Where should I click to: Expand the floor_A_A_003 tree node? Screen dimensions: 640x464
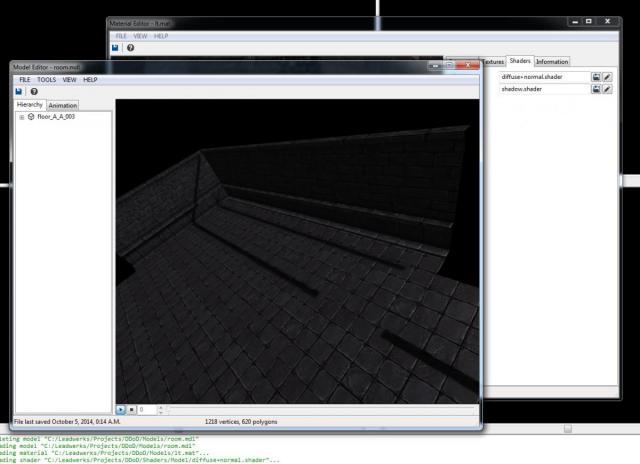coord(21,117)
